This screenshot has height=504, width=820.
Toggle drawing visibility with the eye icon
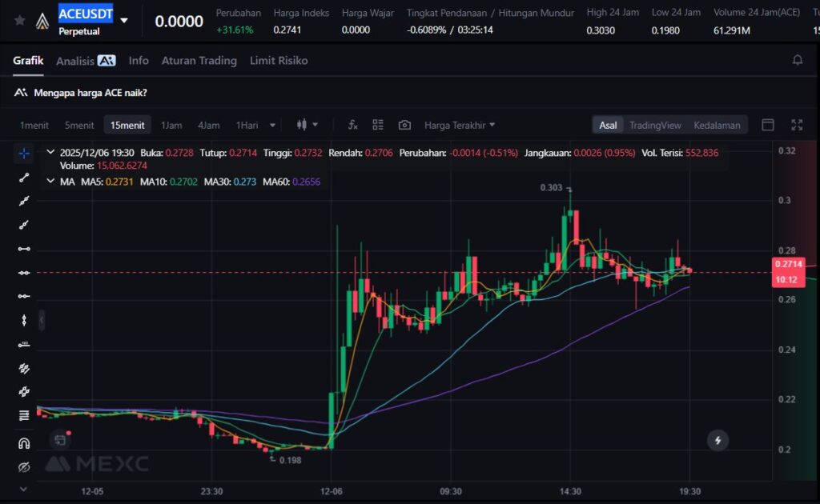(x=24, y=467)
